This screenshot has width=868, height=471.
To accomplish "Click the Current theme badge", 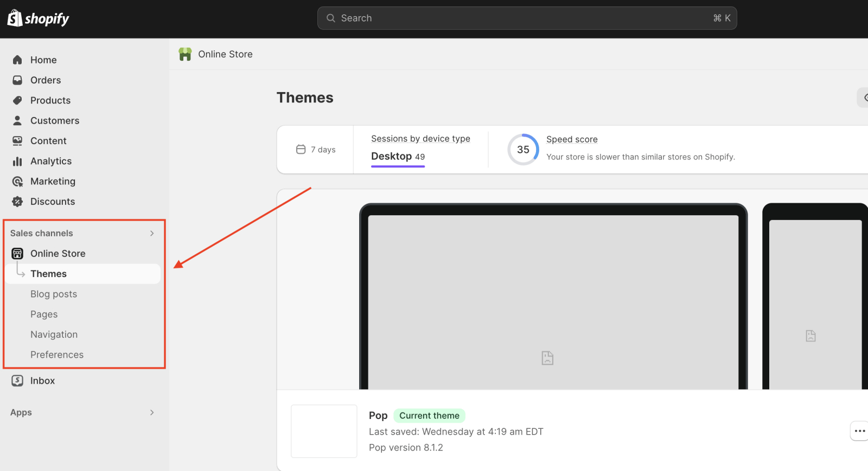I will pyautogui.click(x=429, y=416).
